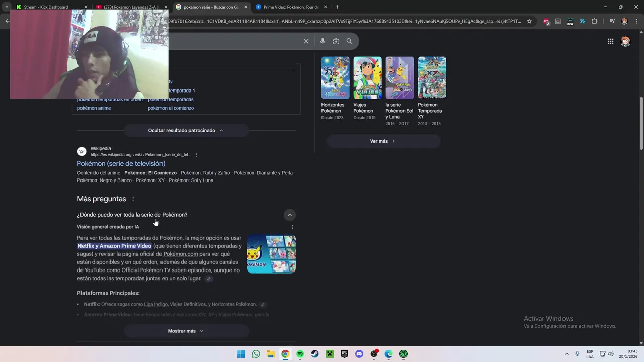Open Chrome profile avatar in toolbar

tap(625, 21)
